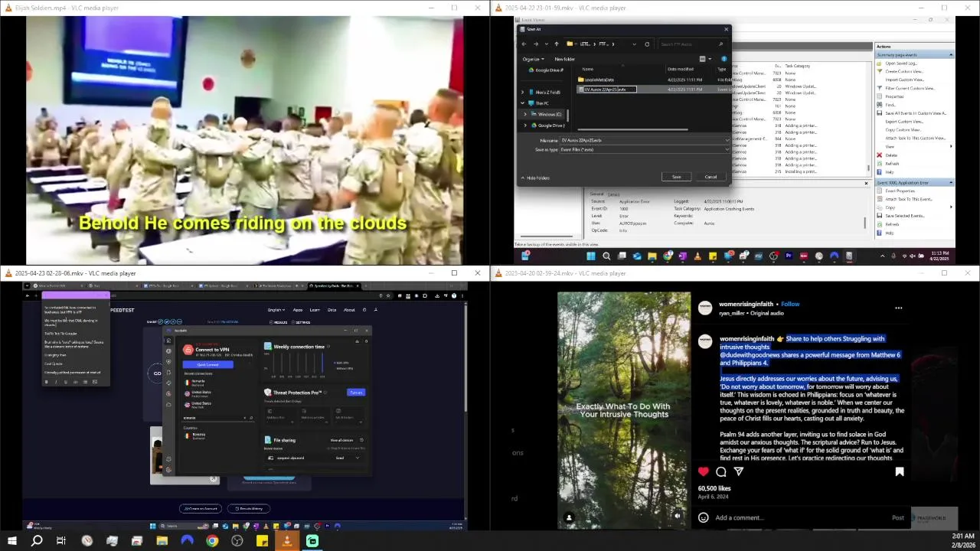Go back in the Save As dialog
This screenshot has width=980, height=551.
pos(525,44)
